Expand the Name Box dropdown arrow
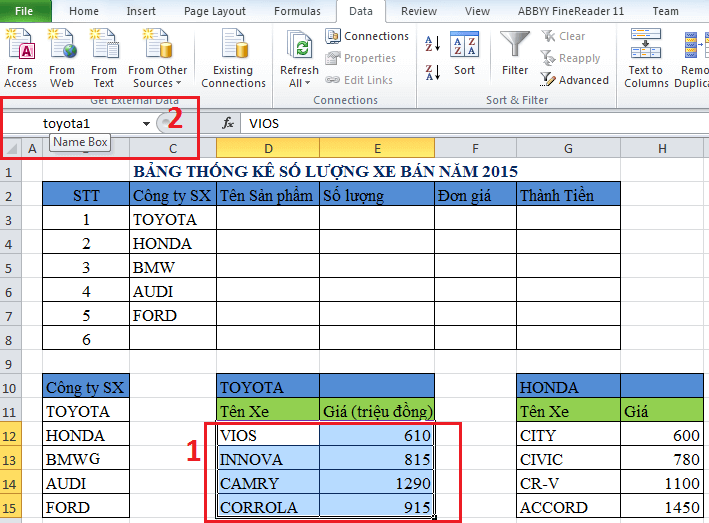Viewport: 709px width, 523px height. point(146,123)
